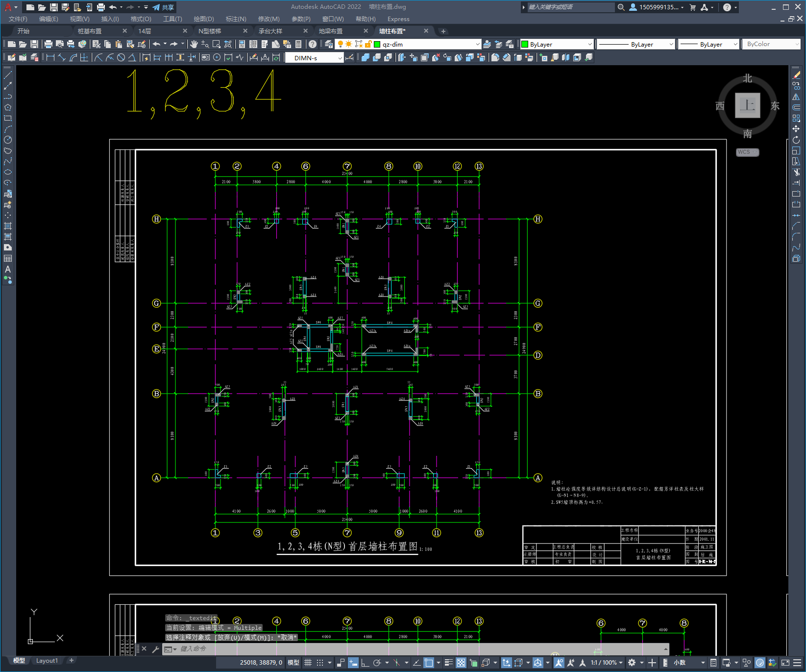Select the Circle tool in draw toolbar

pos(8,140)
